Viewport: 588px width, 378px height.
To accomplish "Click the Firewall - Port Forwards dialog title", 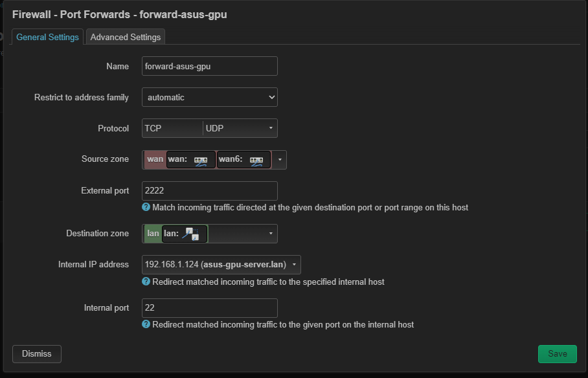I will (120, 15).
